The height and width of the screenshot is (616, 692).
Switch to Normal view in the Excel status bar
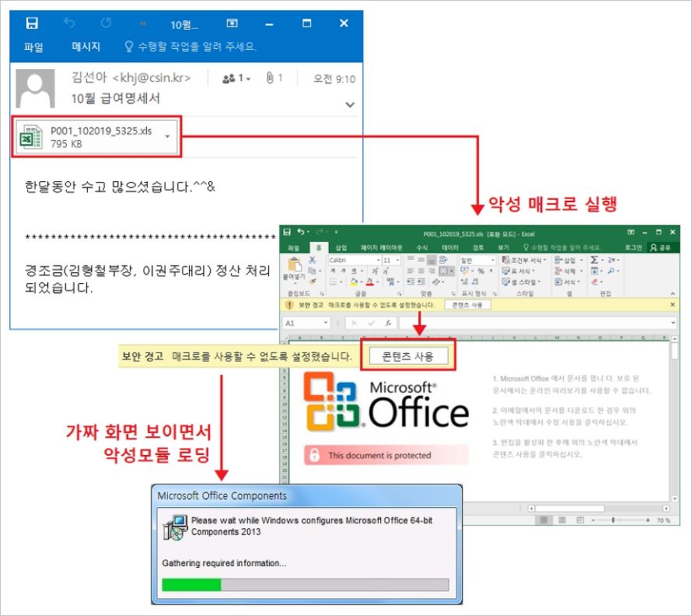[x=543, y=520]
